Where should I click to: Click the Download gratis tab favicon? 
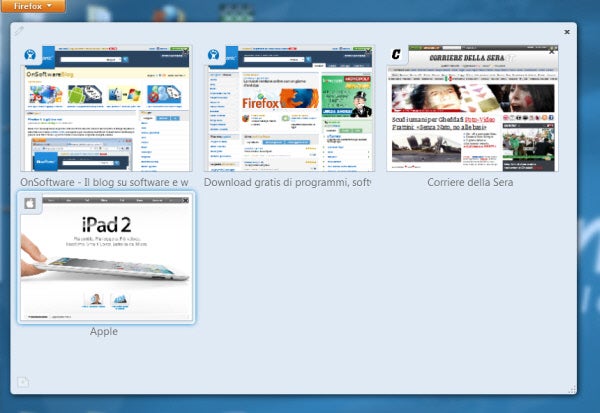[214, 55]
